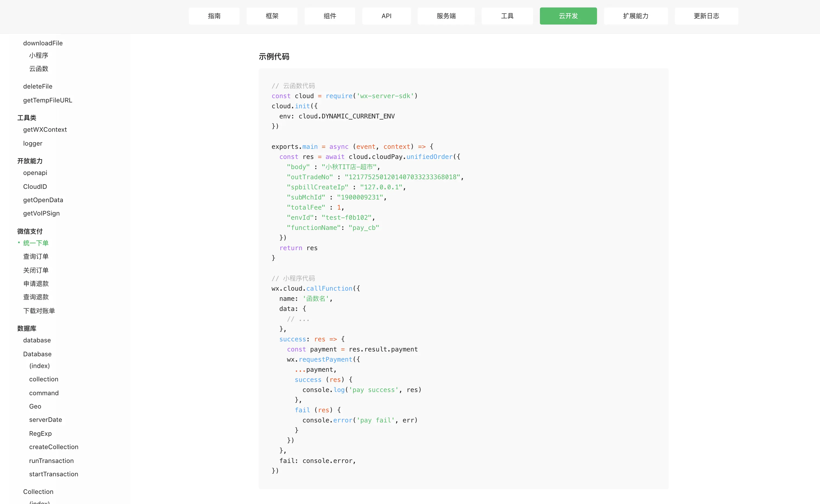Go to the 服务端 tab

[446, 16]
